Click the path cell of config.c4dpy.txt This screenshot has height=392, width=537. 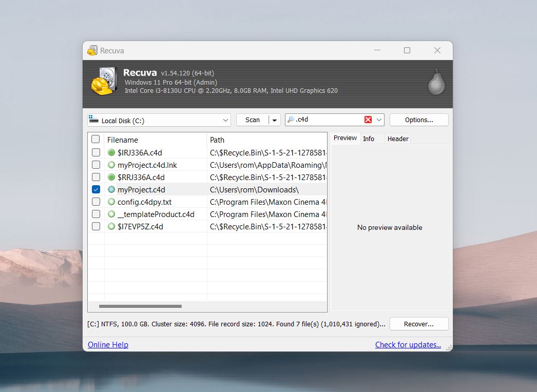pos(268,202)
